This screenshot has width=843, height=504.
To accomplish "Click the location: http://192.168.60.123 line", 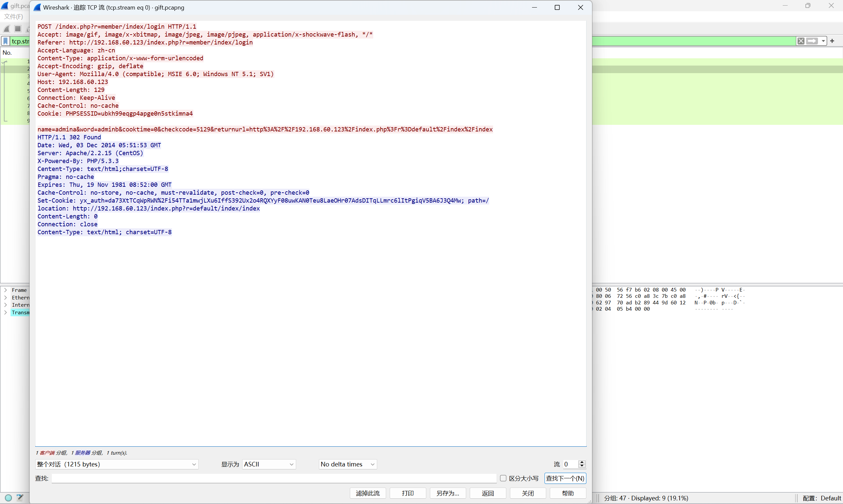I will [149, 209].
